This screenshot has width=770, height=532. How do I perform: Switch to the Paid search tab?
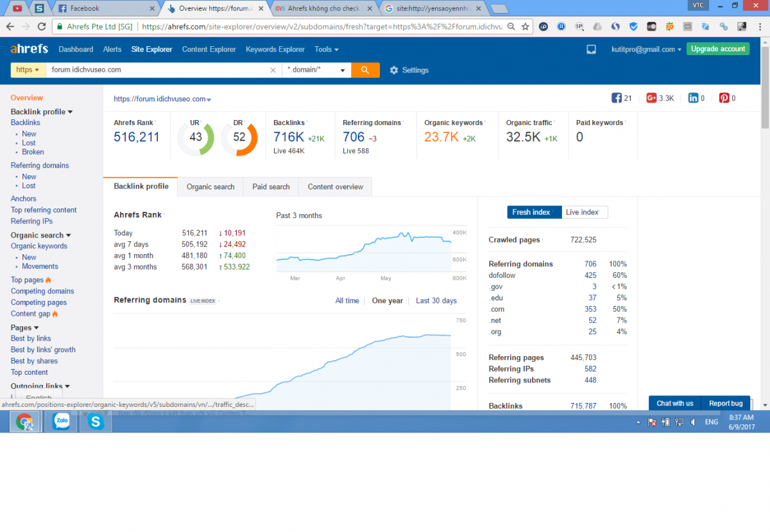[x=271, y=187]
